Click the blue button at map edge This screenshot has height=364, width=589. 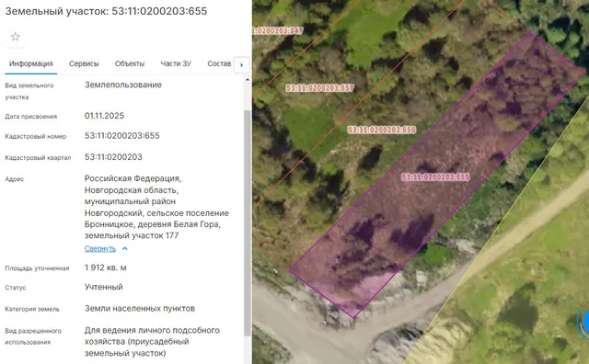pyautogui.click(x=584, y=322)
